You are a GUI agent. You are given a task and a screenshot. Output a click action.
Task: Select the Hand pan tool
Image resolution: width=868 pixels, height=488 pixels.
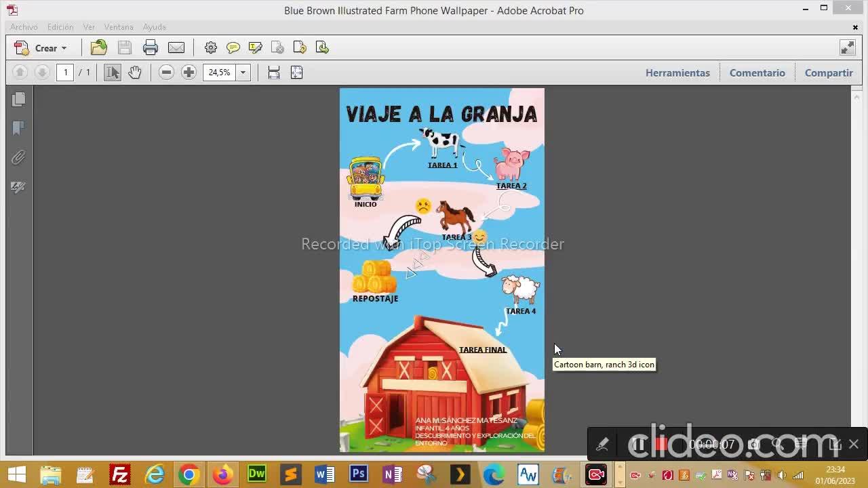click(x=135, y=73)
